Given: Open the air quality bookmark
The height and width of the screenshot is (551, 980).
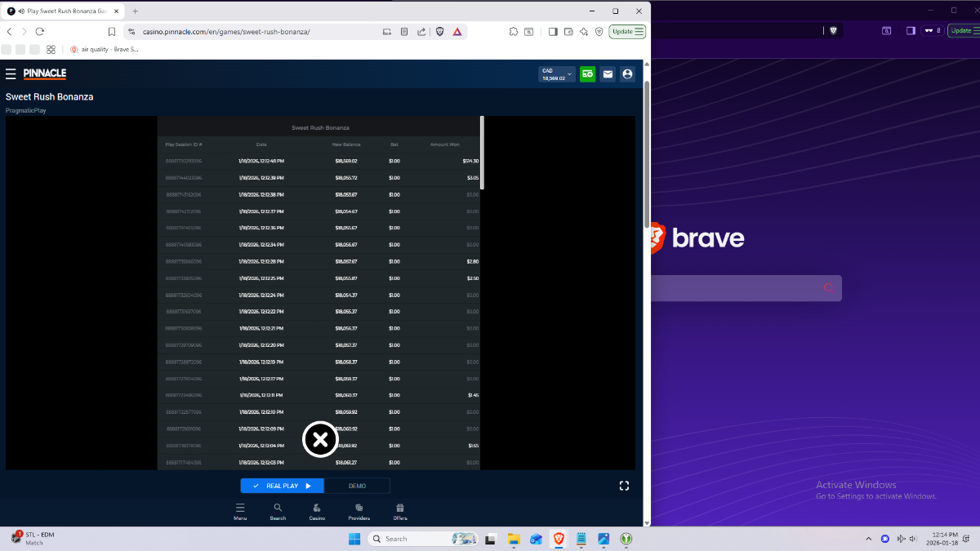Looking at the screenshot, I should coord(105,50).
